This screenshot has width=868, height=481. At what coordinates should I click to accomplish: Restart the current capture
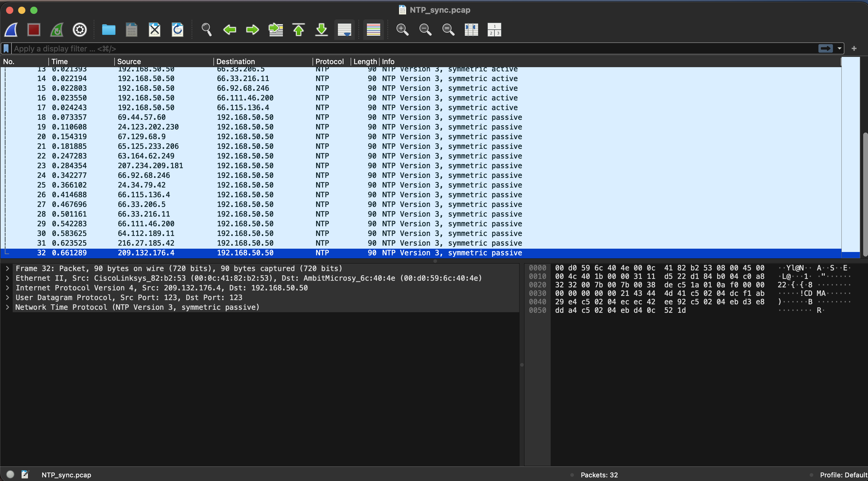[x=57, y=30]
